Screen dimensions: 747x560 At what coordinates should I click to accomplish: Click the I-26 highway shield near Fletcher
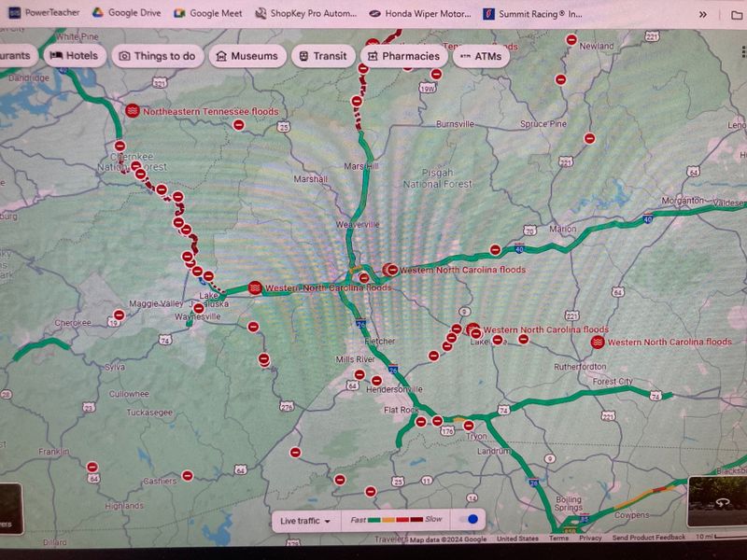(x=360, y=324)
